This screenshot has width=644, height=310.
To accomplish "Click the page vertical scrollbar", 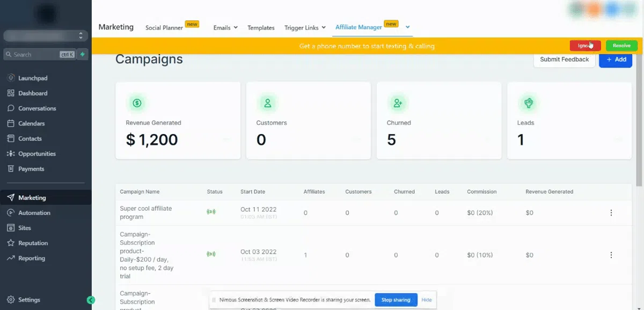I will point(639,121).
